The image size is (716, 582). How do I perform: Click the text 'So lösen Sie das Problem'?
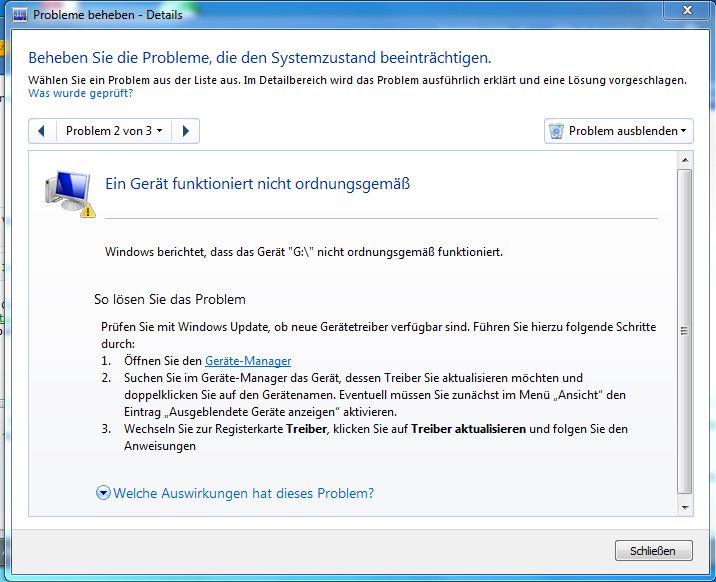[x=170, y=299]
